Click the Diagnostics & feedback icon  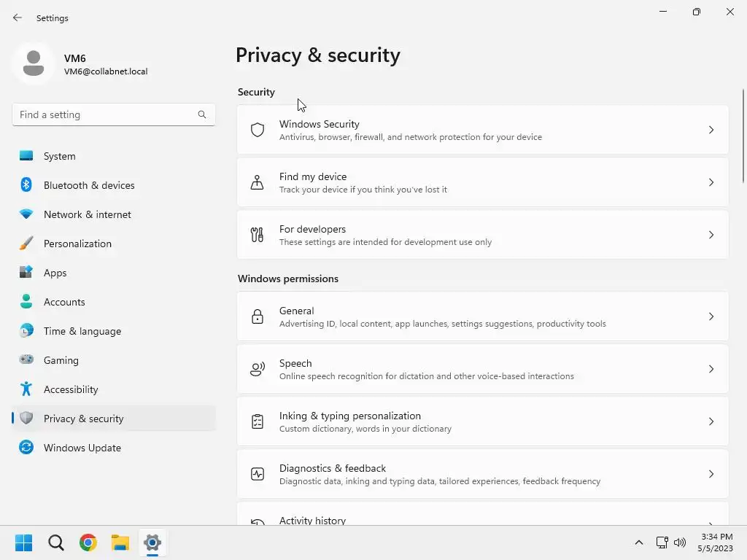pyautogui.click(x=258, y=474)
